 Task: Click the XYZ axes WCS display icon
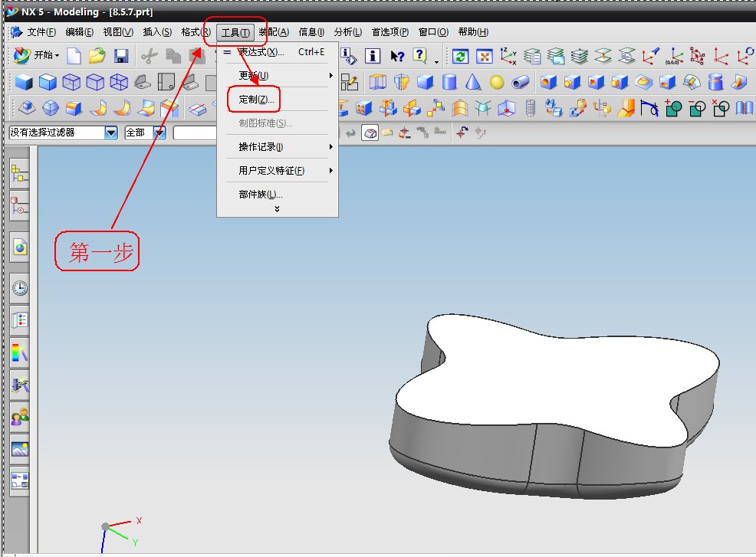click(x=508, y=56)
